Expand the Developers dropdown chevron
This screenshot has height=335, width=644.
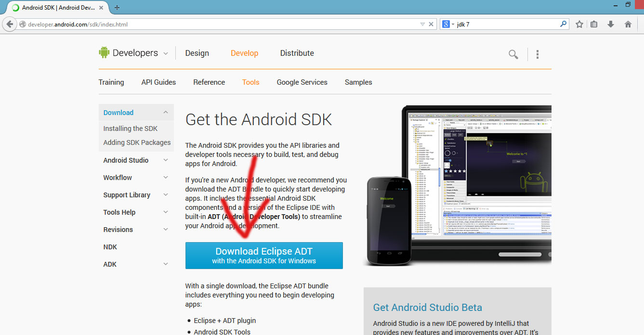tap(166, 53)
